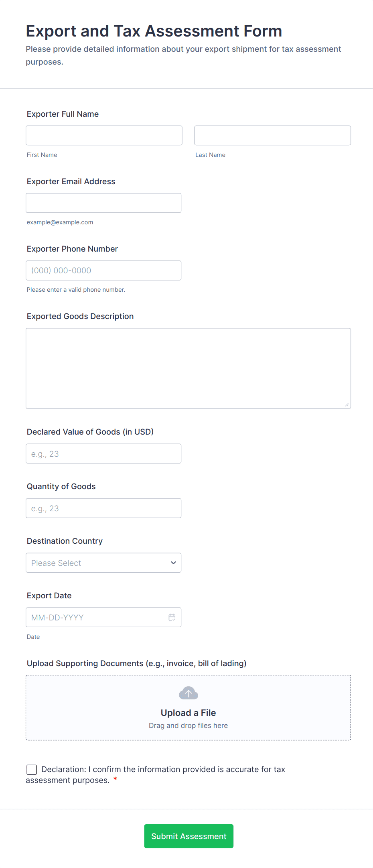Click the Export Date MM-DD-YYYY field
373x868 pixels.
[96, 617]
